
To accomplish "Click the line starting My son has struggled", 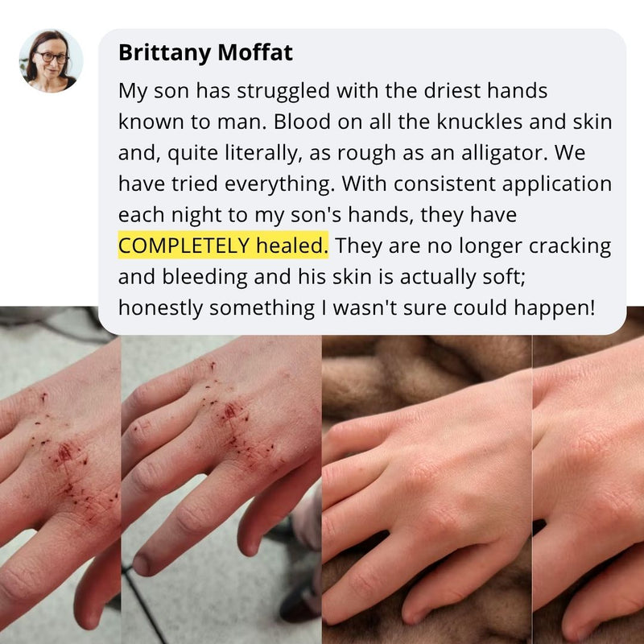I will click(x=332, y=91).
